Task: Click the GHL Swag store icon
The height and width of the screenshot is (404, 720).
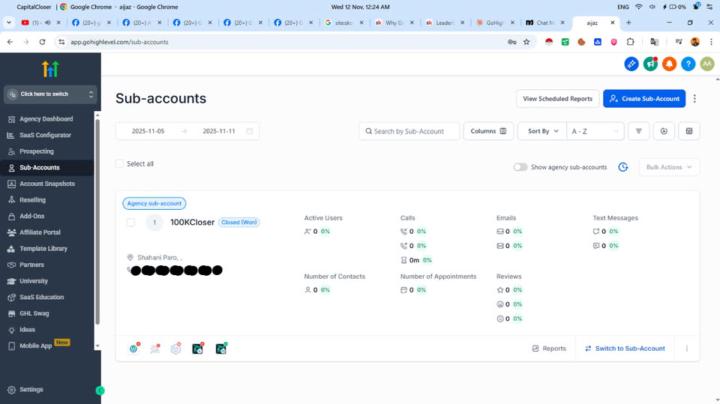Action: pyautogui.click(x=11, y=314)
